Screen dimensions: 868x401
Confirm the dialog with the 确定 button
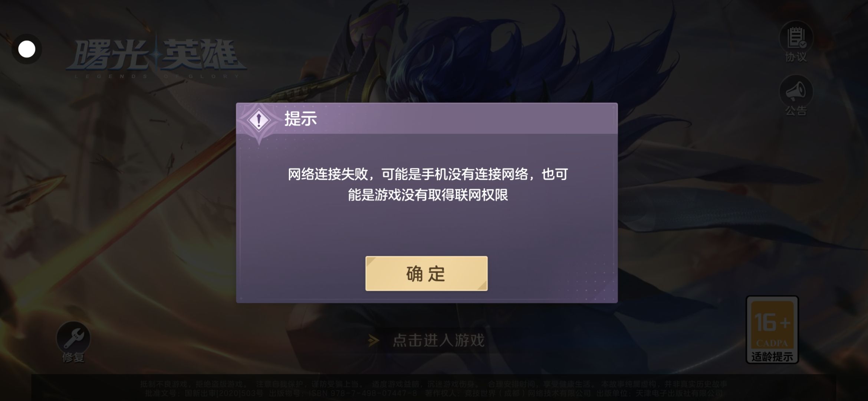tap(426, 273)
